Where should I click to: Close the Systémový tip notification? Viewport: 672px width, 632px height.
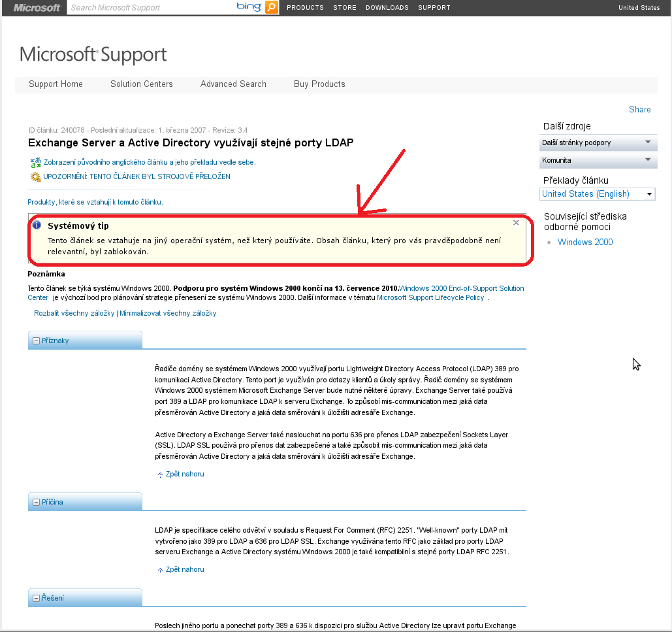click(x=516, y=222)
